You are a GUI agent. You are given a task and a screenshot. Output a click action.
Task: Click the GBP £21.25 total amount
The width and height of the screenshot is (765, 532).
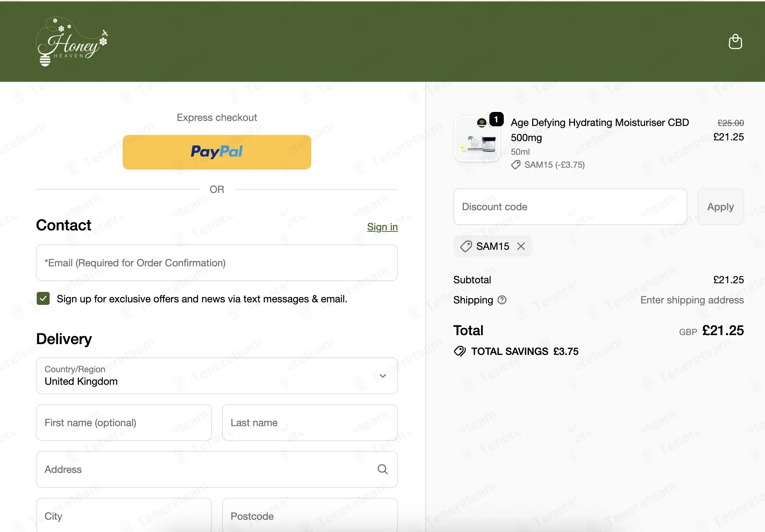pyautogui.click(x=711, y=330)
